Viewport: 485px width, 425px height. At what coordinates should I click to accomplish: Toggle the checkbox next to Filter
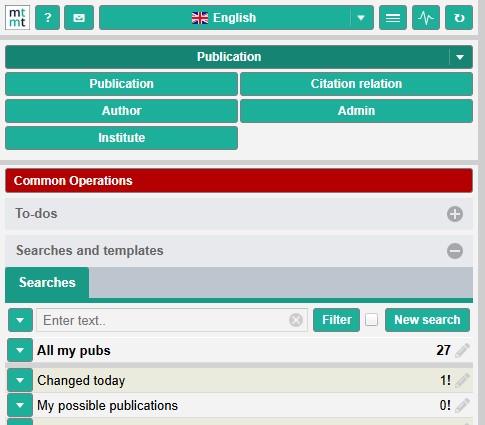tap(371, 320)
